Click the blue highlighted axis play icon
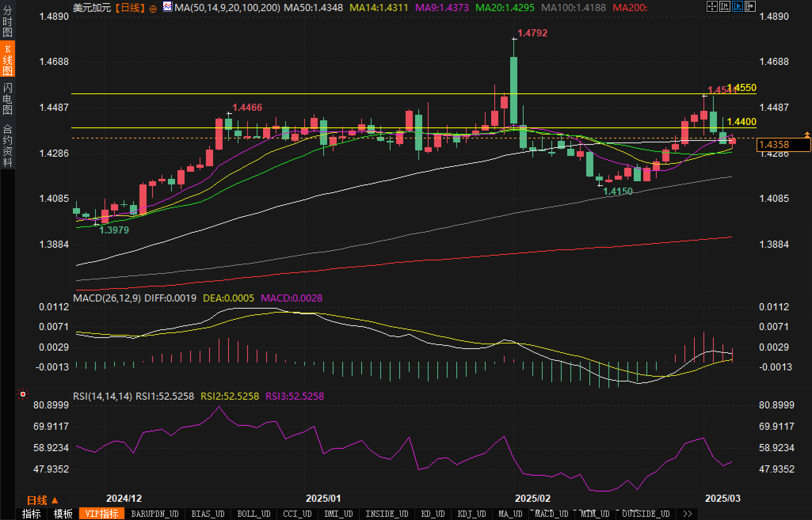Screen dimensions: 812x520 click(x=737, y=6)
